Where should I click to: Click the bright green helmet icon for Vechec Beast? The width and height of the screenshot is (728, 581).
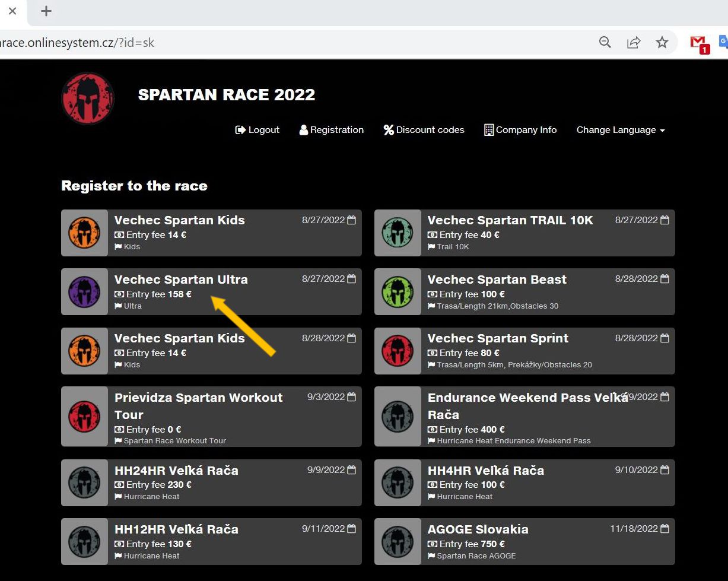pyautogui.click(x=398, y=292)
